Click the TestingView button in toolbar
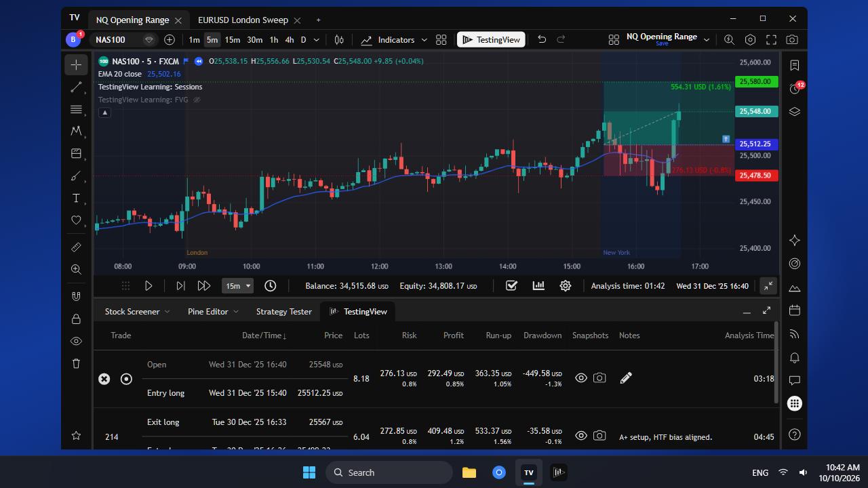This screenshot has width=868, height=488. click(492, 40)
